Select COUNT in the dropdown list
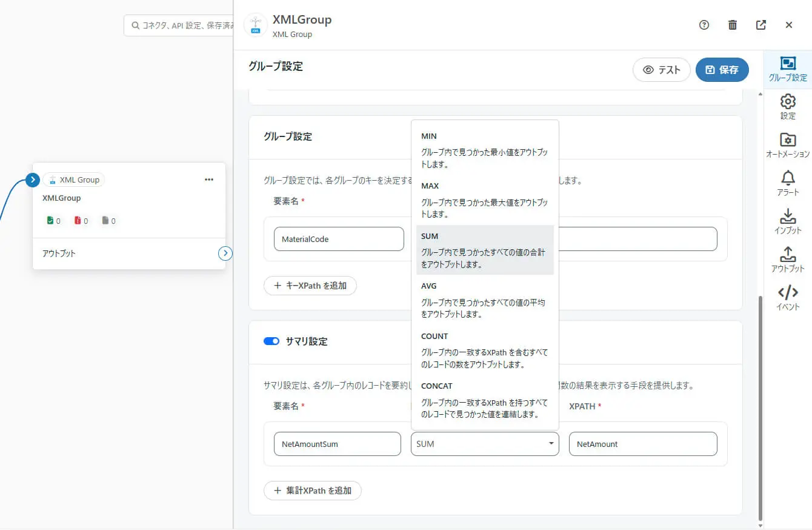 485,350
